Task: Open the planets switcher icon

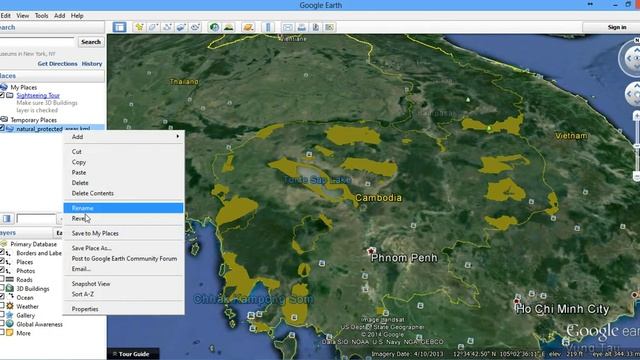Action: click(248, 27)
